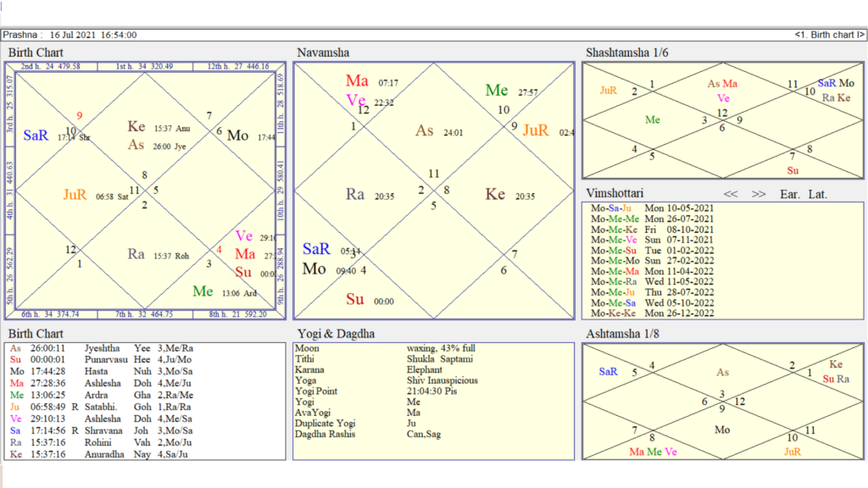Select the Prashna date '16 Jul 2021 16:54:00'
868x488 pixels.
pyautogui.click(x=93, y=35)
